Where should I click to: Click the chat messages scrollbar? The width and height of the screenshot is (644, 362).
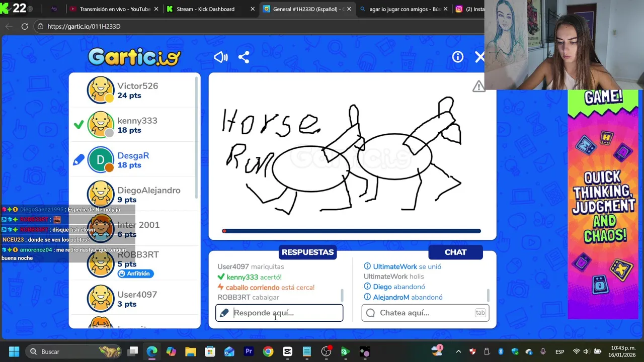click(x=488, y=295)
